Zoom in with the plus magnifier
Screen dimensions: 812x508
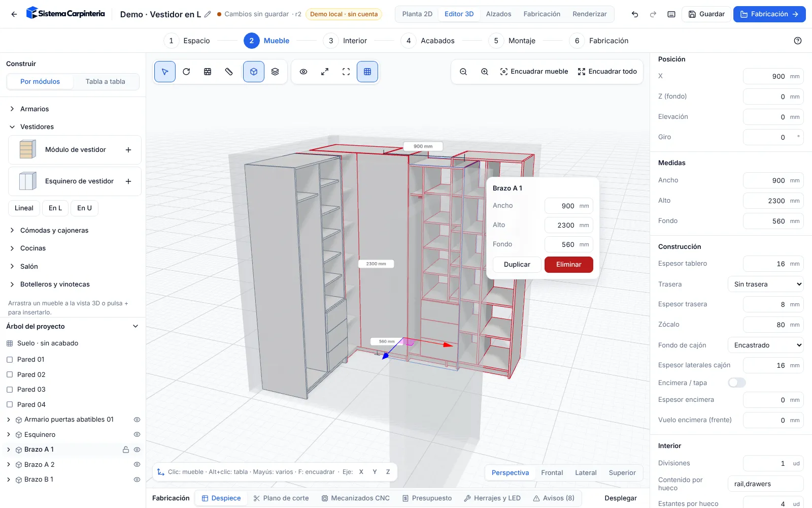(485, 72)
